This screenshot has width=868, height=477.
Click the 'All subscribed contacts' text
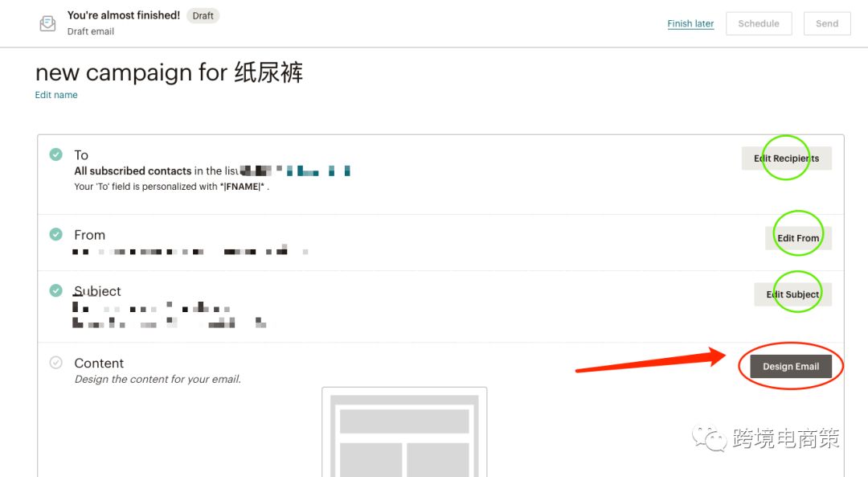click(133, 171)
